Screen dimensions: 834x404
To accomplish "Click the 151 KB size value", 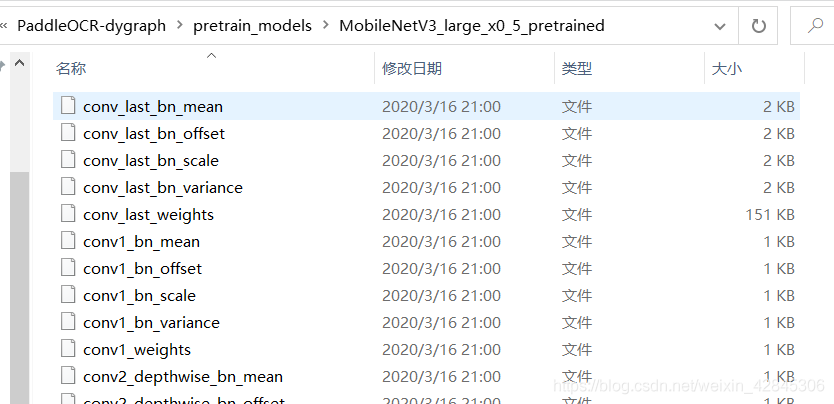I will pyautogui.click(x=770, y=214).
